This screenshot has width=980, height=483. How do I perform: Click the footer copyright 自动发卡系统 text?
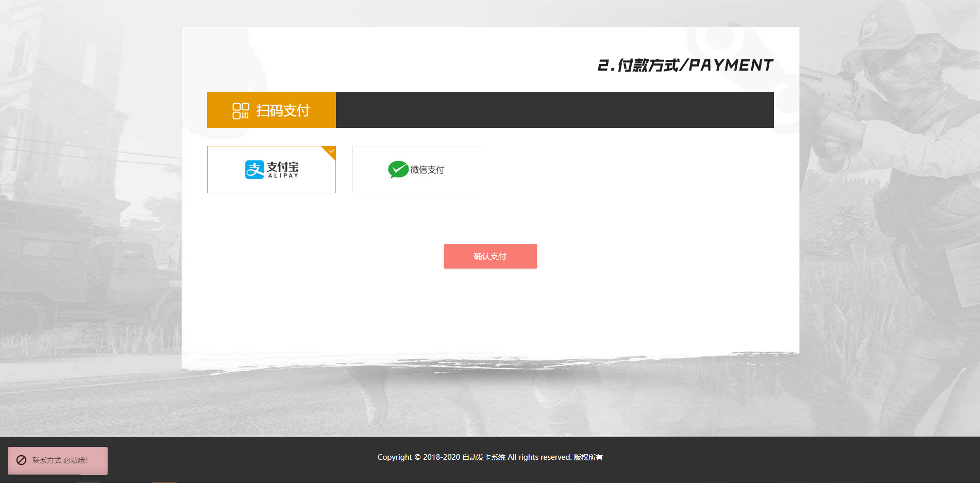point(484,457)
